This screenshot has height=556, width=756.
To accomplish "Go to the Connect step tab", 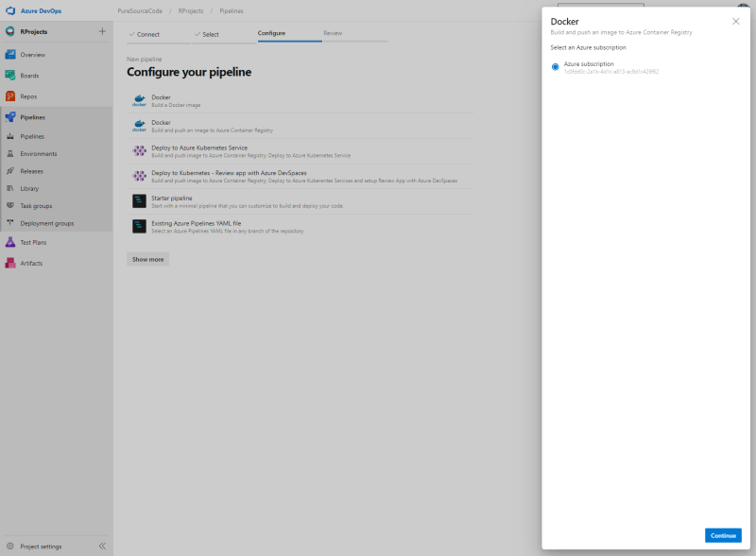I will 159,34.
